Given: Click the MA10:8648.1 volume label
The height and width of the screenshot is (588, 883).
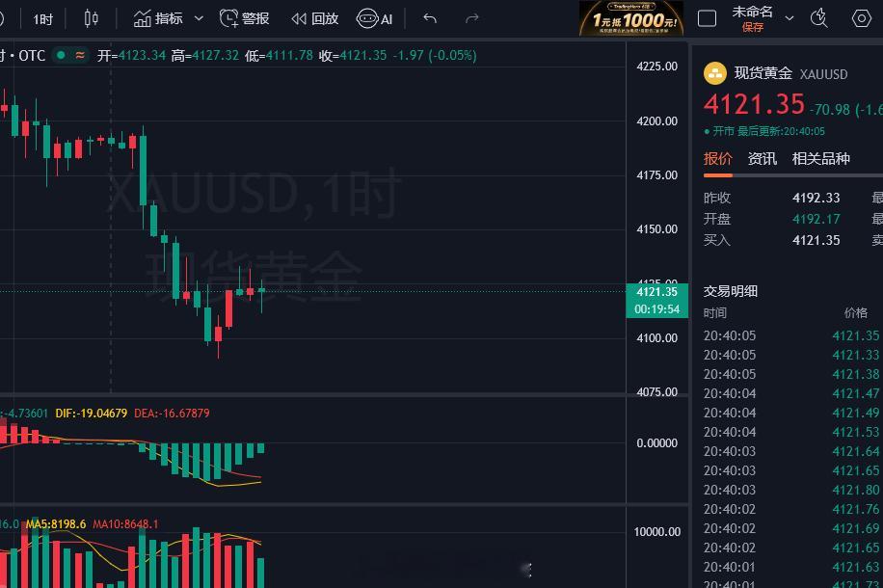Looking at the screenshot, I should click(x=125, y=524).
